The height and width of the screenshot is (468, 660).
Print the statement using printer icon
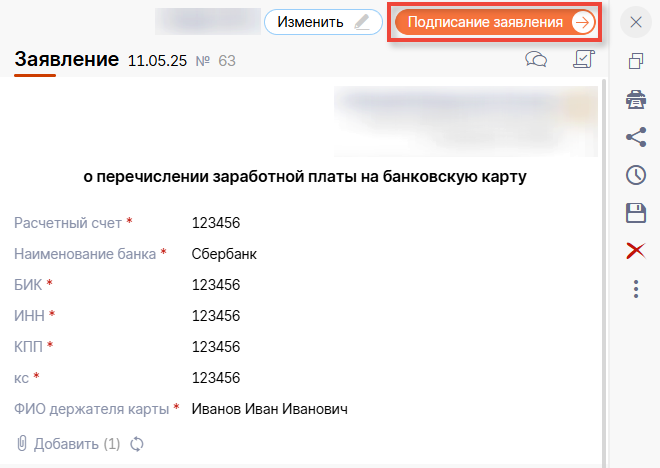(x=635, y=99)
